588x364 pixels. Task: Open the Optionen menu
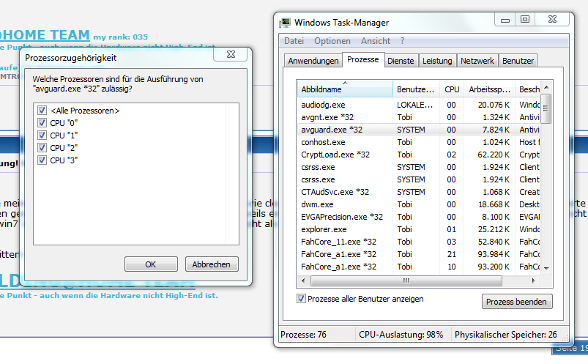[332, 41]
